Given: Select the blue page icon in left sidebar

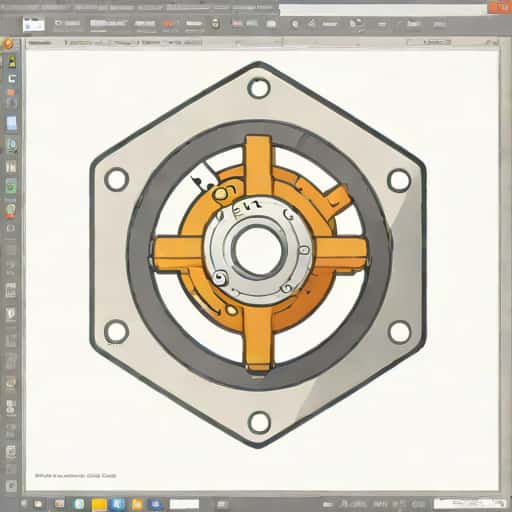Looking at the screenshot, I should 11,123.
